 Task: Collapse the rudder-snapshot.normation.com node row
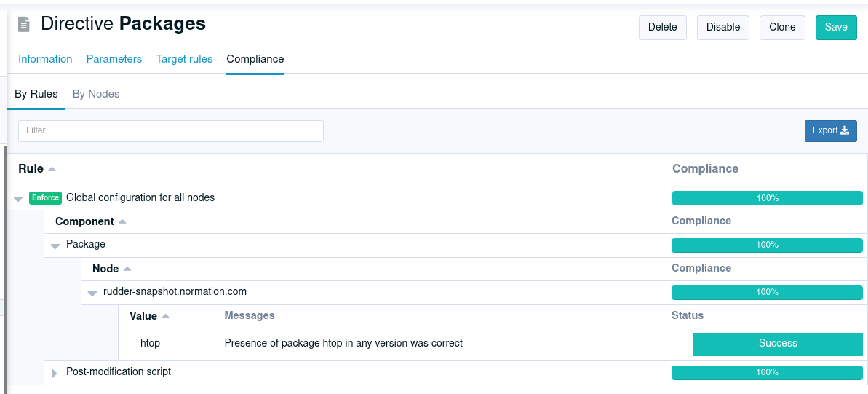point(92,293)
